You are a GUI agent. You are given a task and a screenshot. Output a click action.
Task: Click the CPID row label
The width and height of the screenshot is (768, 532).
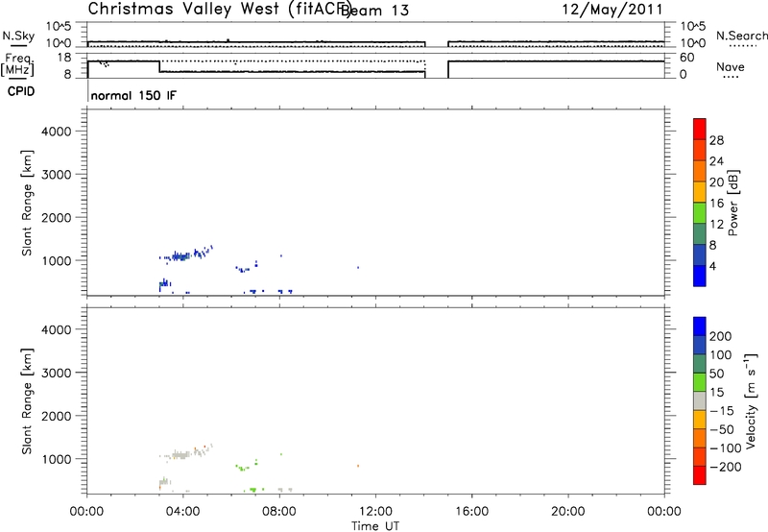coord(21,91)
